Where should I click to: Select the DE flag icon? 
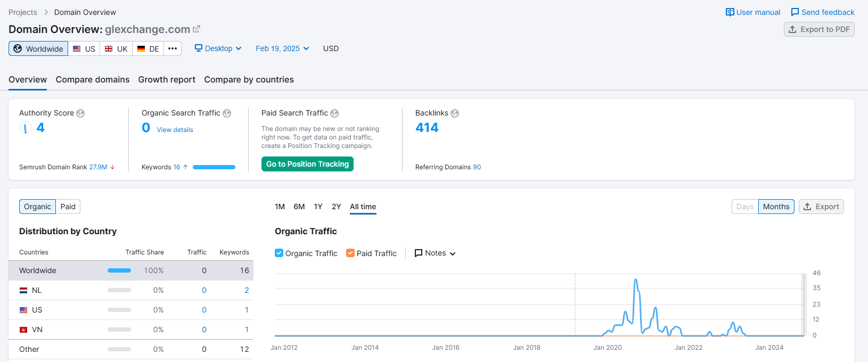[x=141, y=48]
